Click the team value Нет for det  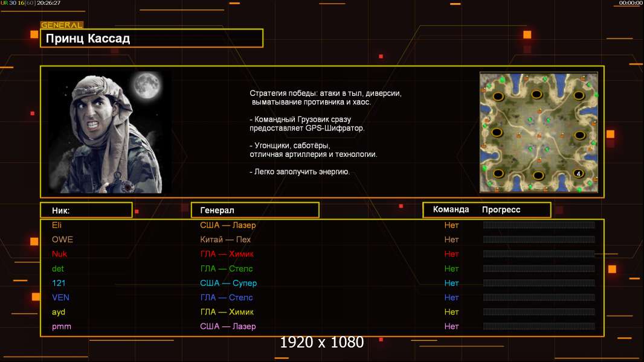[x=451, y=268]
